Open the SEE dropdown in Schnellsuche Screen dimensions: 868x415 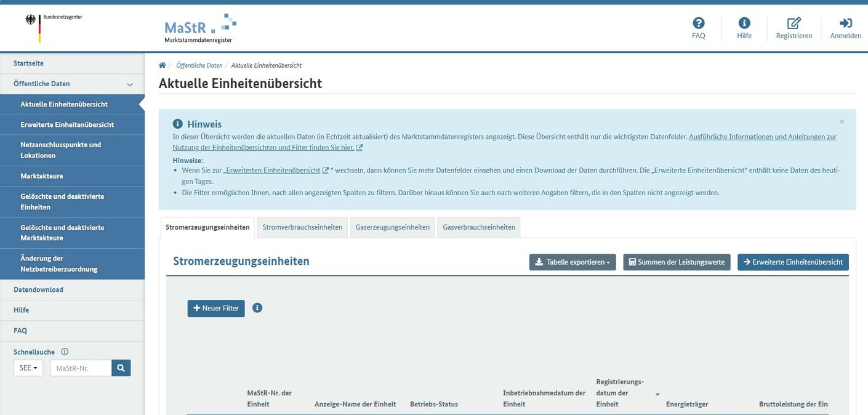tap(28, 368)
